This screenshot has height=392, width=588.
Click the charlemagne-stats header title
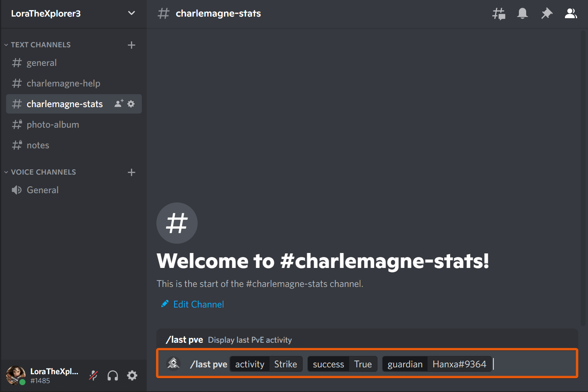(218, 13)
